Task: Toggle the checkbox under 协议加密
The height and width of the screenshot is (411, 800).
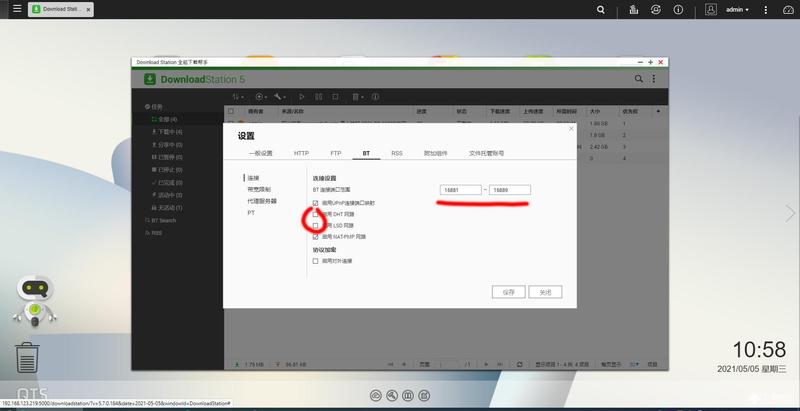Action: pos(315,261)
